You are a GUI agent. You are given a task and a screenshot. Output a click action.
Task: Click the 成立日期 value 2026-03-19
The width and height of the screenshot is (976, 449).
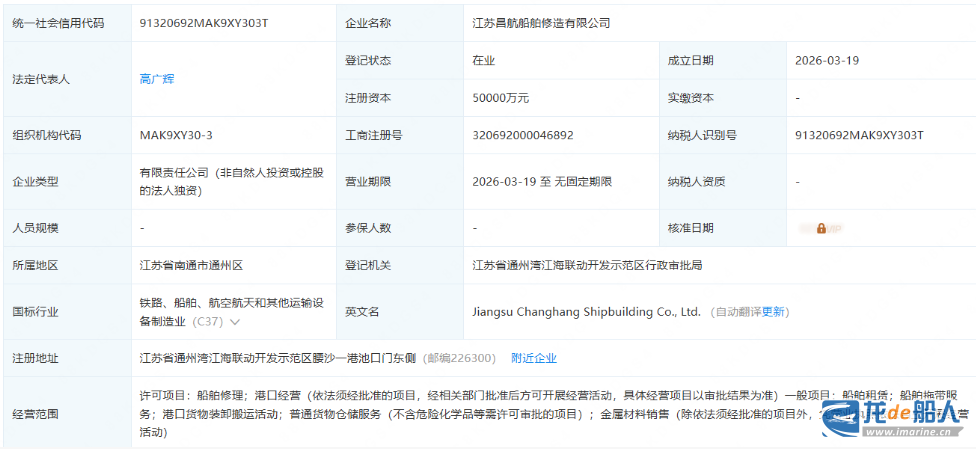click(827, 60)
